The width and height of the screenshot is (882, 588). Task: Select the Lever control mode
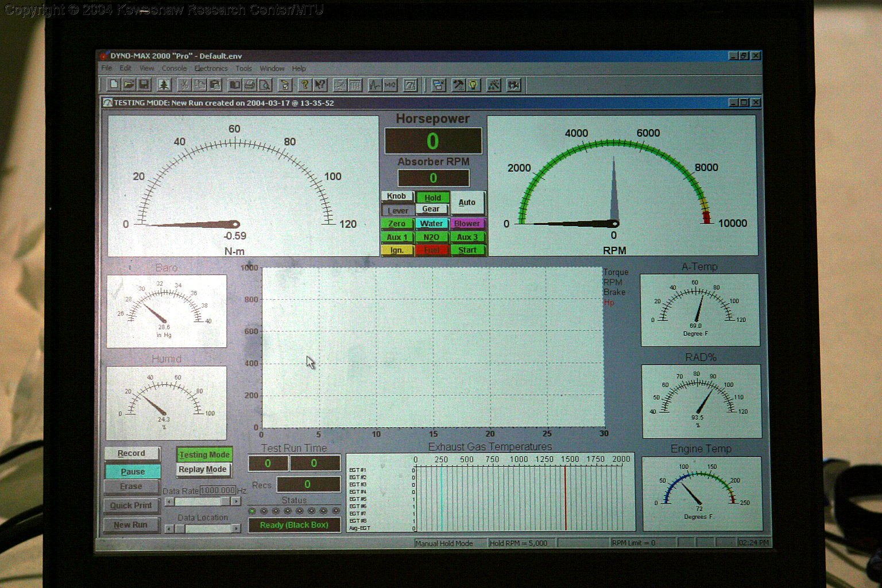[x=398, y=210]
